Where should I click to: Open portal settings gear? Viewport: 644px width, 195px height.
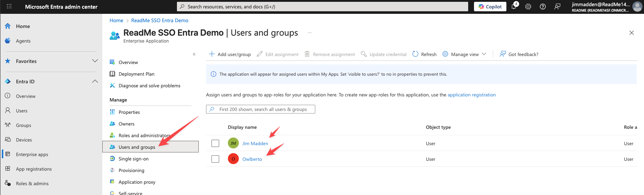point(528,7)
